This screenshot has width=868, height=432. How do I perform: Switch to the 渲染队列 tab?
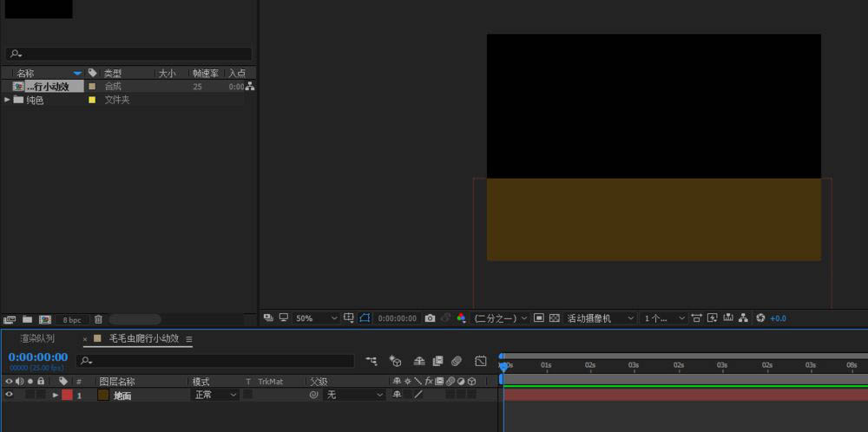[37, 338]
